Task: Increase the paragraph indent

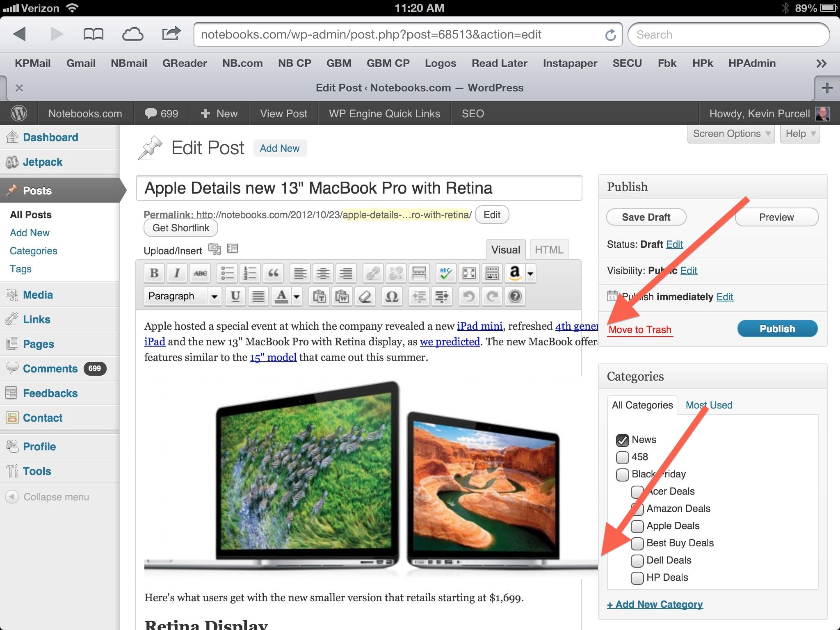Action: (x=442, y=296)
